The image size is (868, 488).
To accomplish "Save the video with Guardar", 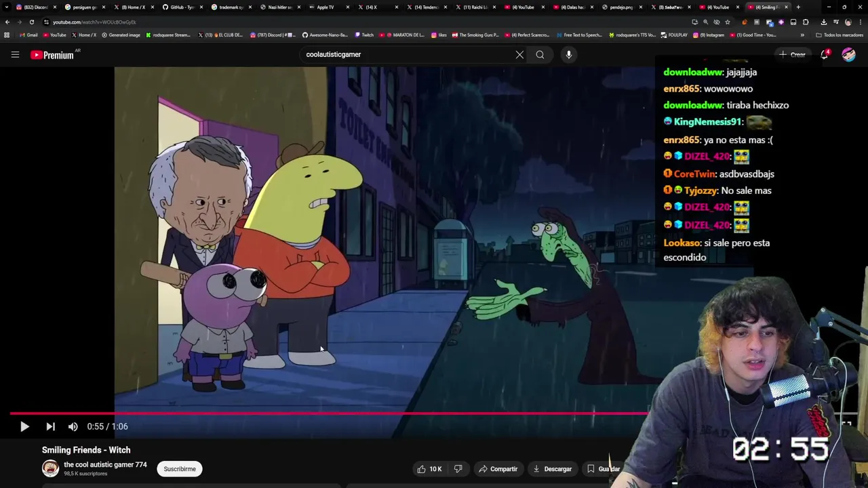I will point(604,468).
